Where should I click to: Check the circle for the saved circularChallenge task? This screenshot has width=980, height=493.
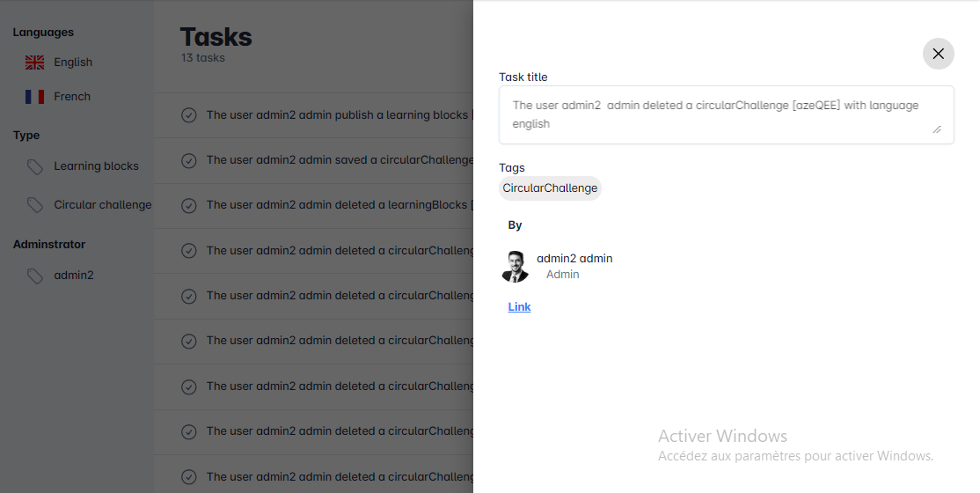click(188, 160)
